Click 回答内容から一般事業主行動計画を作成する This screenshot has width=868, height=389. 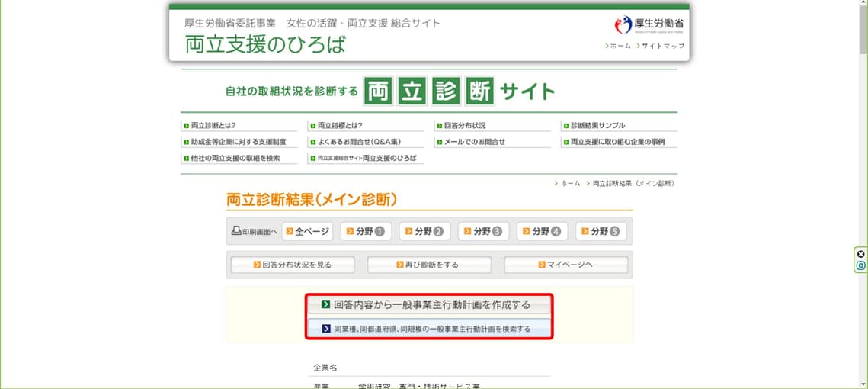pos(428,304)
